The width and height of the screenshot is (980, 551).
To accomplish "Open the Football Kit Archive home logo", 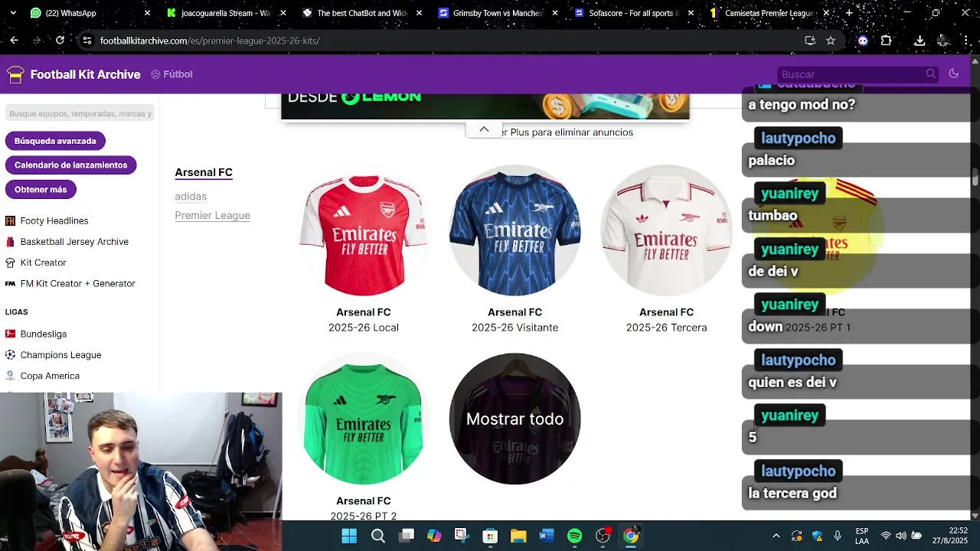I will pyautogui.click(x=73, y=74).
